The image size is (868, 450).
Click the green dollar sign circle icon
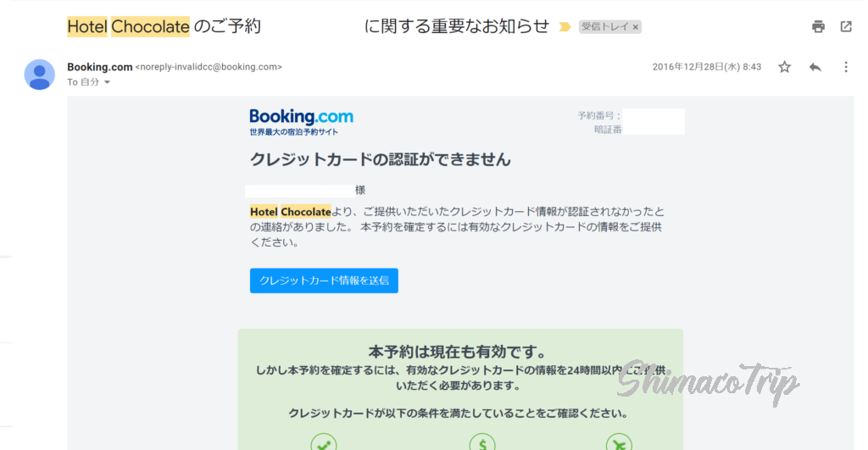[481, 444]
